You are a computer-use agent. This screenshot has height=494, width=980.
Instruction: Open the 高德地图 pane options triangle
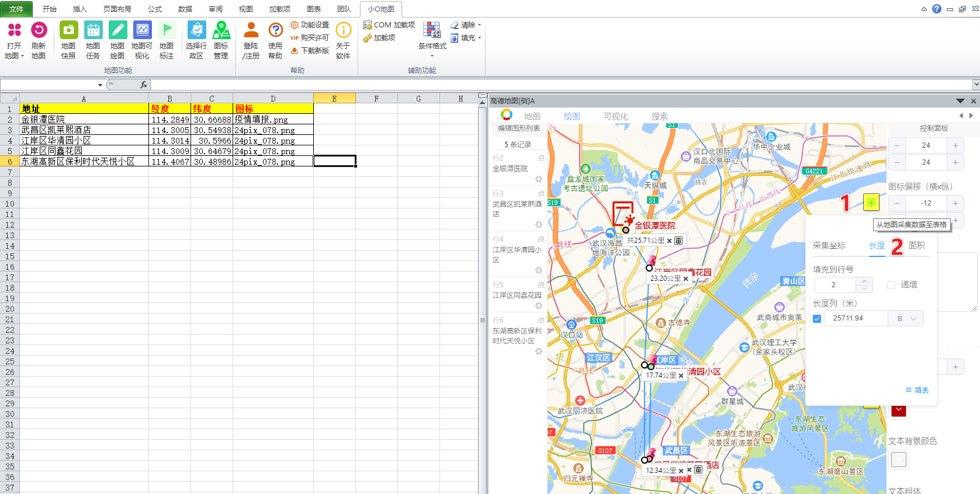click(960, 101)
